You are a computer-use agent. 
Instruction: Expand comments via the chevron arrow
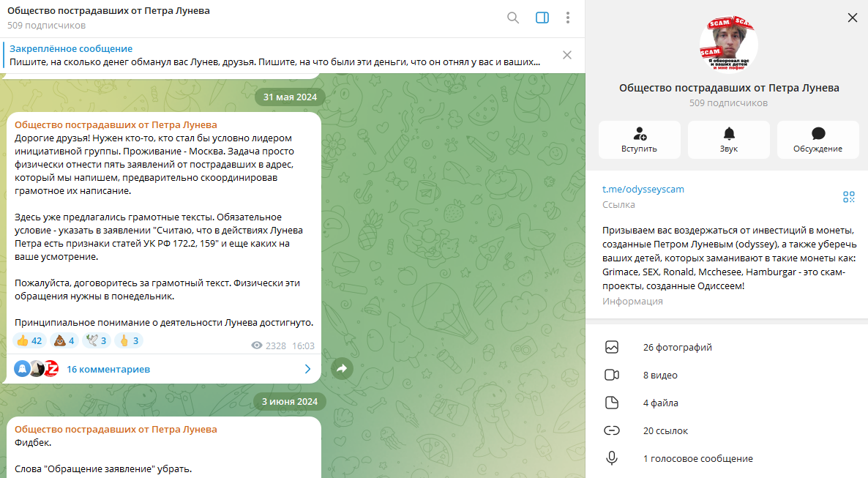pyautogui.click(x=308, y=369)
